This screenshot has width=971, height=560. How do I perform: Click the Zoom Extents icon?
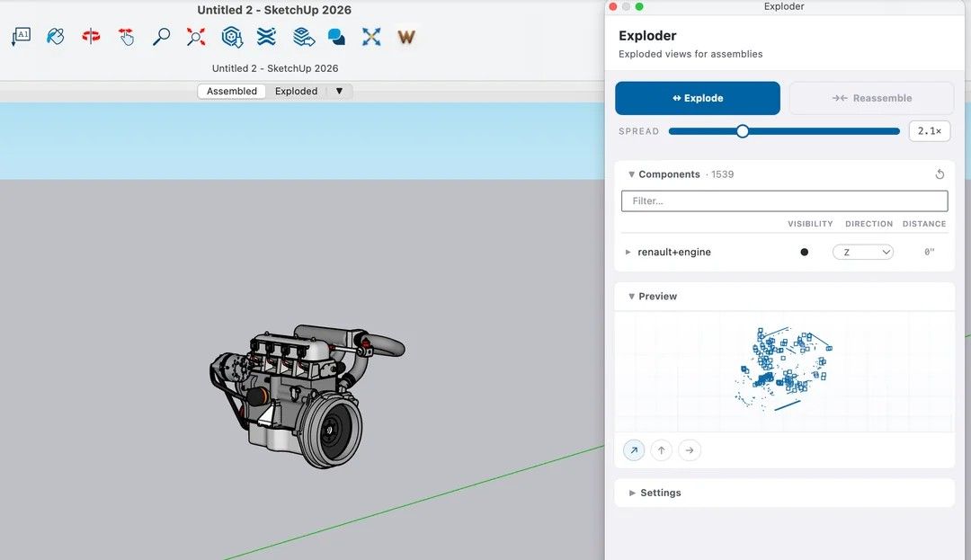click(x=196, y=37)
